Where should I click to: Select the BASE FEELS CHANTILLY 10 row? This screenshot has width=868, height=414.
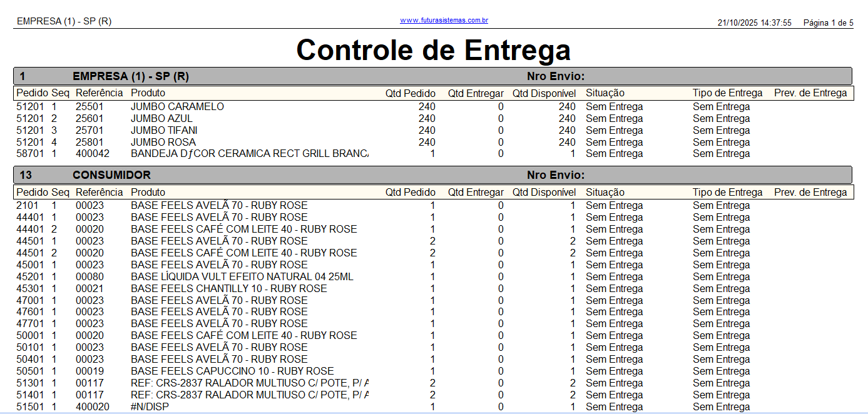pos(228,289)
